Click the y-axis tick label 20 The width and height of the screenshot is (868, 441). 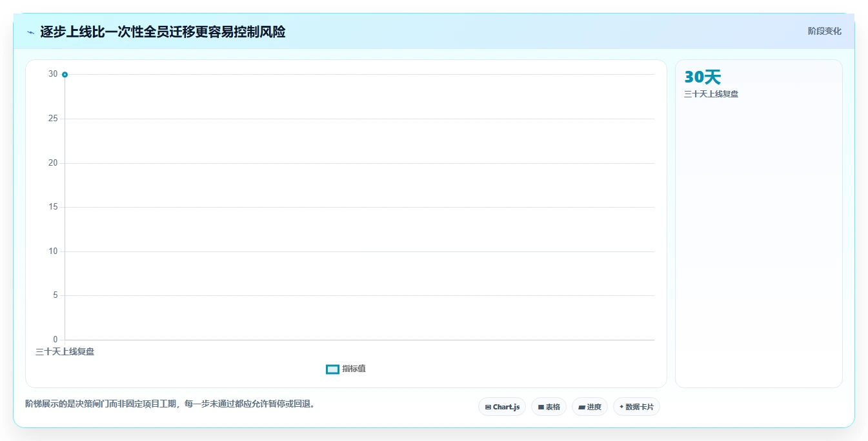(x=53, y=163)
